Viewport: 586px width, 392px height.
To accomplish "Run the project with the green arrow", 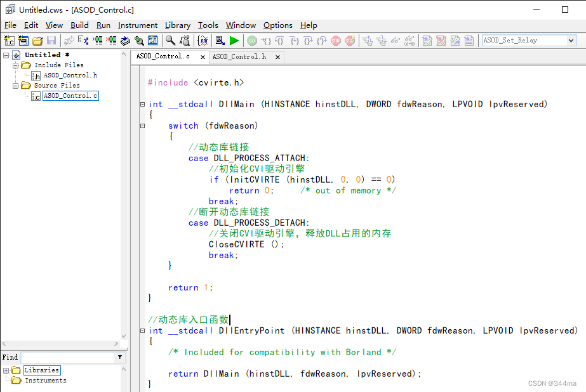I will (x=234, y=39).
